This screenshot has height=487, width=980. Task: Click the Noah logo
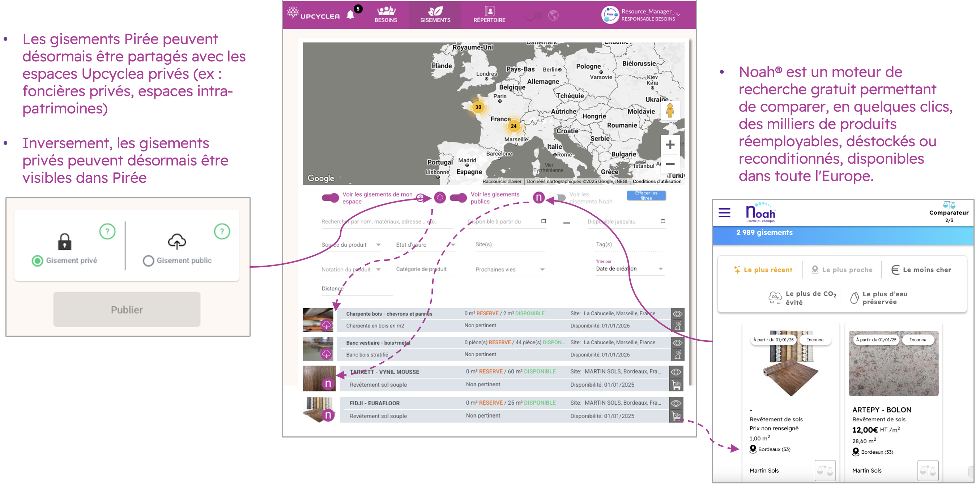point(761,212)
